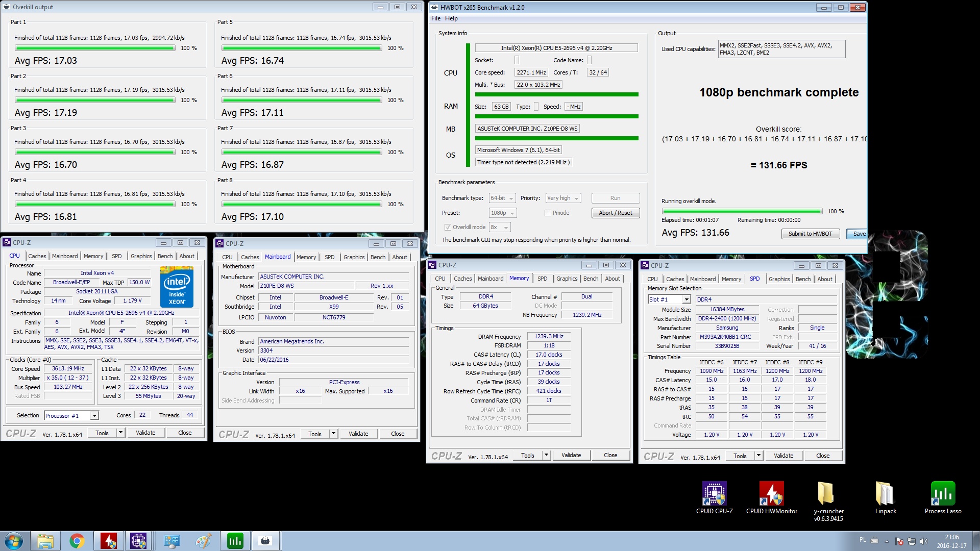Show hidden tray icons arrow

pos(887,541)
